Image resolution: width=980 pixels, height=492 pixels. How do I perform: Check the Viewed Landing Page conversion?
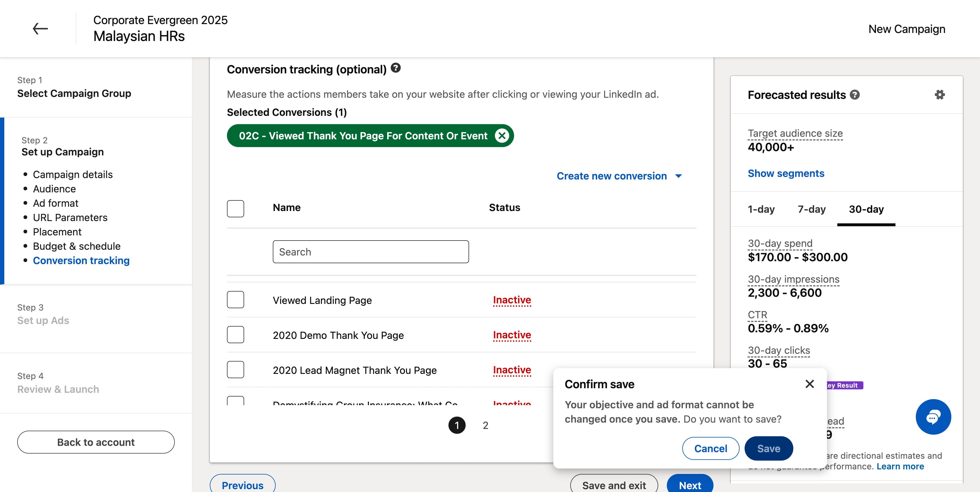point(236,300)
